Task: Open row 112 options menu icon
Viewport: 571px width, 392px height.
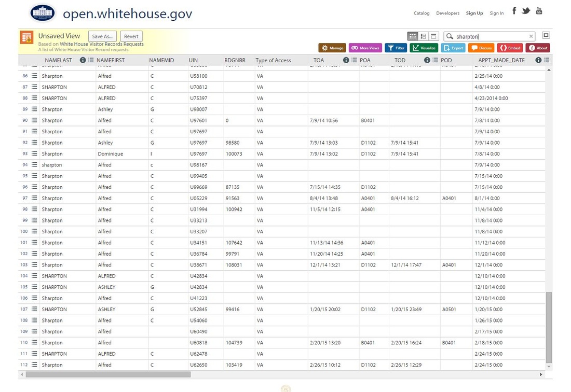Action: click(34, 365)
